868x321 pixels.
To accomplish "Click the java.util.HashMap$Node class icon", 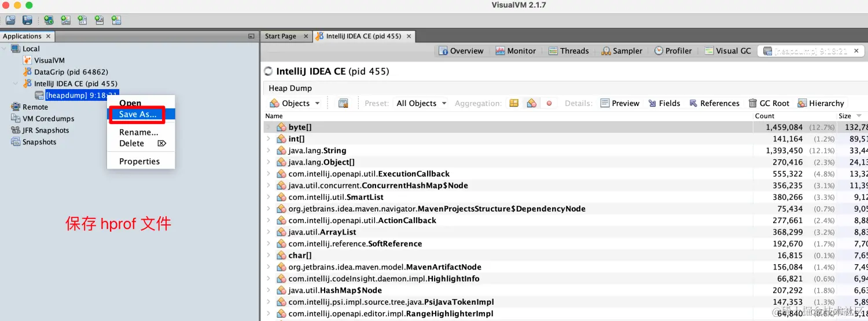I will click(x=281, y=290).
